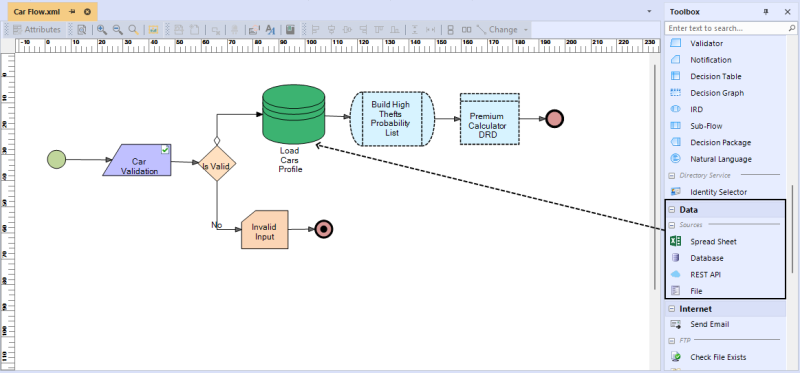This screenshot has width=800, height=373.
Task: Select REST API data source
Action: pos(705,275)
